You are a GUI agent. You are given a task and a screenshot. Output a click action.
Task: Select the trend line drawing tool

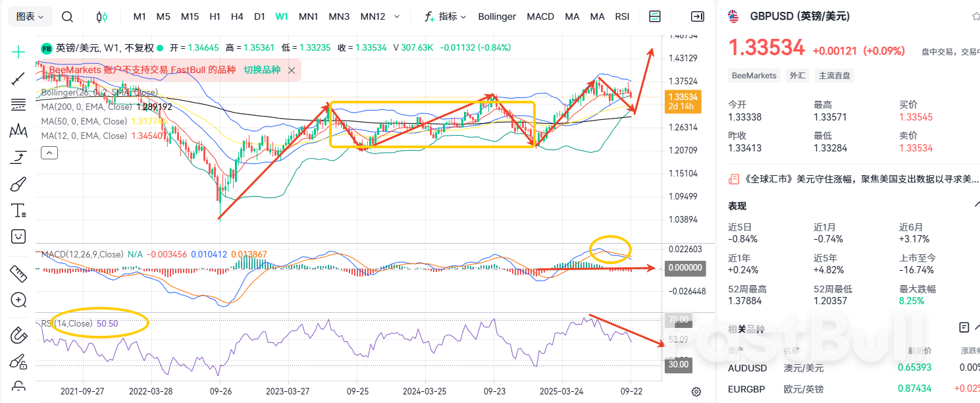pos(18,78)
